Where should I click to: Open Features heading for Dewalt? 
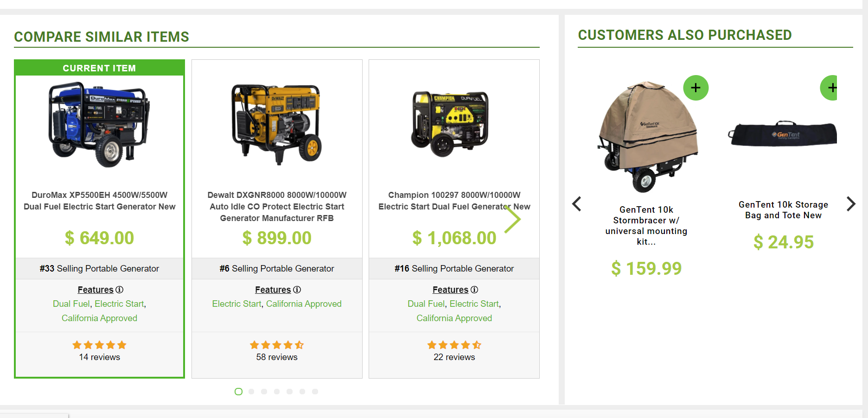coord(273,290)
